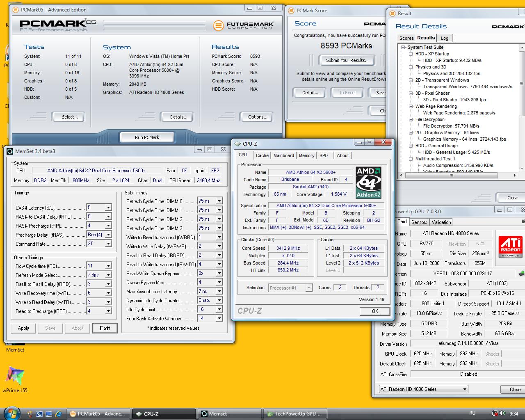The width and height of the screenshot is (525, 420).
Task: Open the SPD tab in CPU-Z
Action: click(x=324, y=155)
